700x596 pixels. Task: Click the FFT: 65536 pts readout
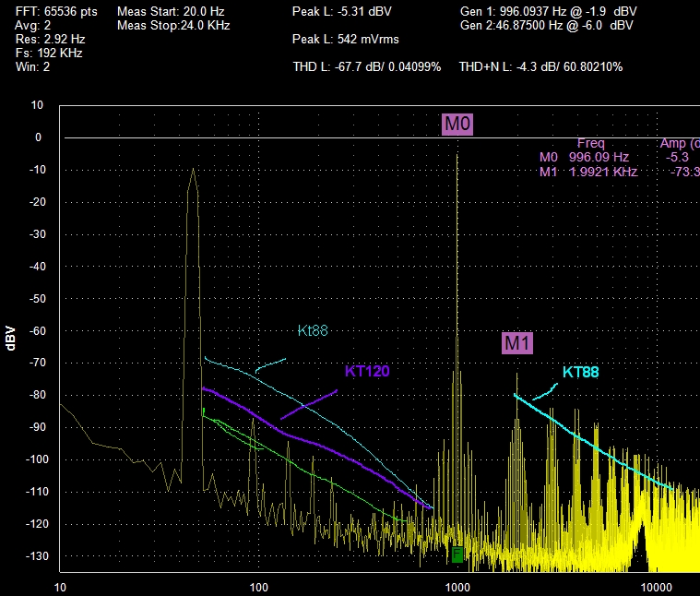(x=56, y=12)
